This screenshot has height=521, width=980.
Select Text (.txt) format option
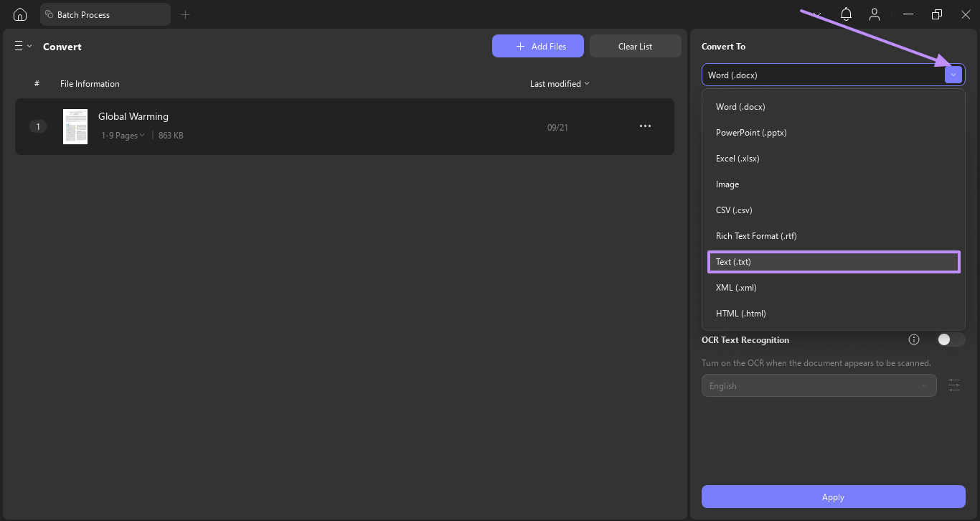click(833, 262)
